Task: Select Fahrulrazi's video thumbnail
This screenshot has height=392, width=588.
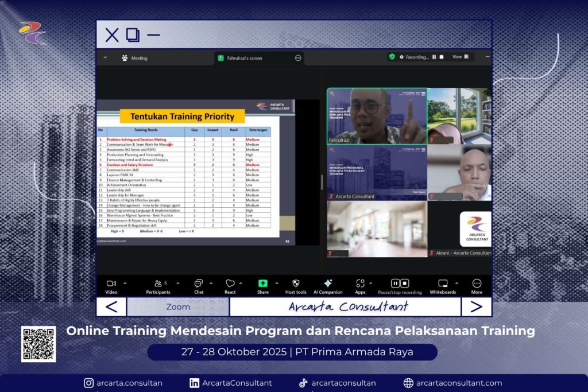Action: (x=376, y=116)
